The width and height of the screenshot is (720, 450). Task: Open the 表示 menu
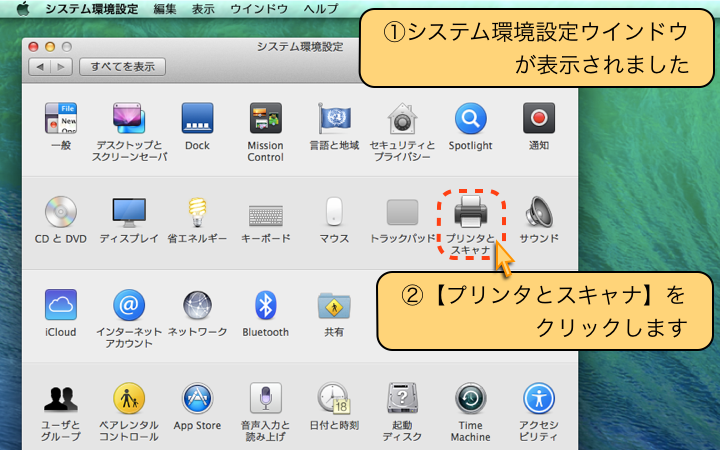tap(203, 9)
